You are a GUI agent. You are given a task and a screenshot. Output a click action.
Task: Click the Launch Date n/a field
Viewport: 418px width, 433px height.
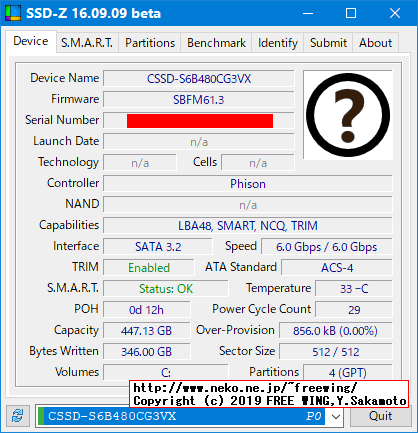click(199, 142)
